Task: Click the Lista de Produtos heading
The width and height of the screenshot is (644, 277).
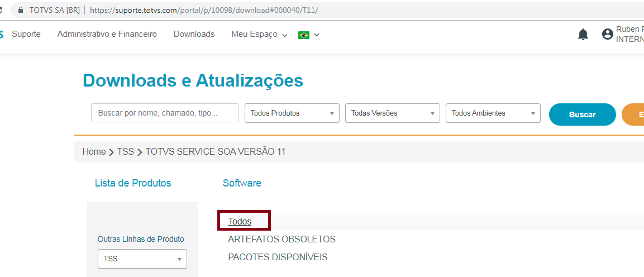Action: click(x=133, y=183)
